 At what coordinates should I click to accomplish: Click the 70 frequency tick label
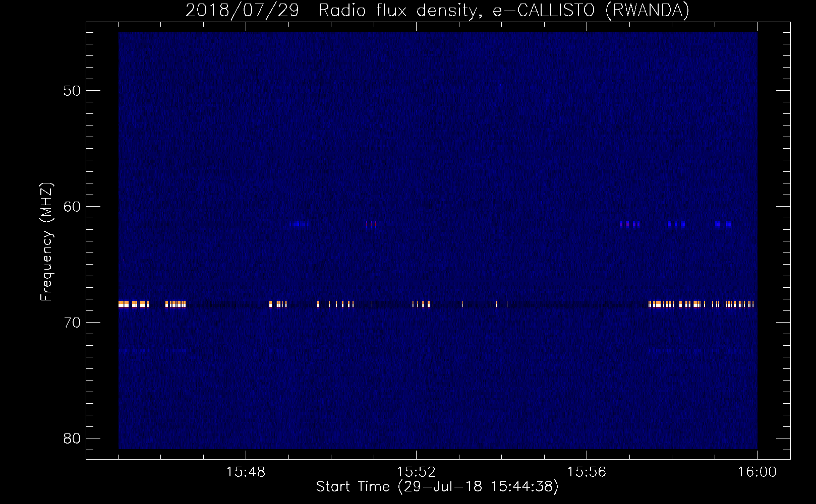click(x=72, y=323)
